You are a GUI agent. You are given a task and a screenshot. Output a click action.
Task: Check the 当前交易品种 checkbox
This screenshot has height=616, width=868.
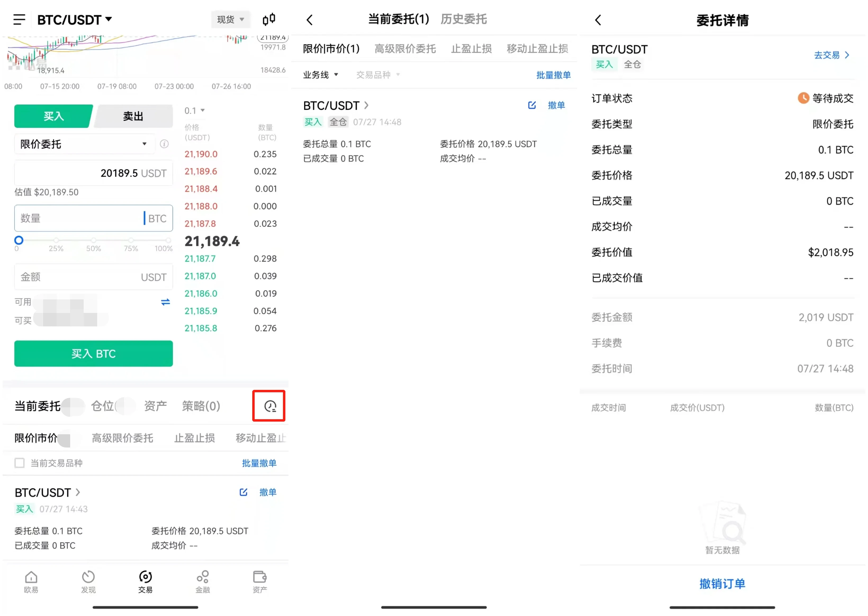click(19, 463)
